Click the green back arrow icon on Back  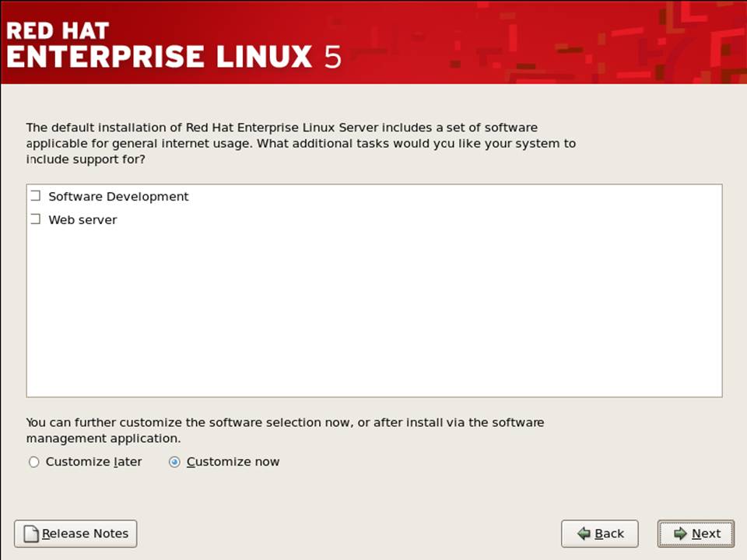(x=584, y=534)
